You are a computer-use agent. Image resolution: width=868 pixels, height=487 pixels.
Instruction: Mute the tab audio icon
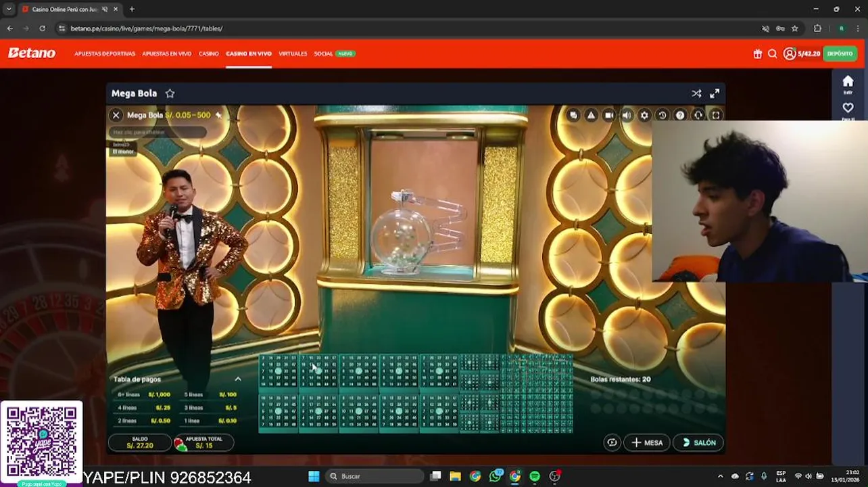104,9
